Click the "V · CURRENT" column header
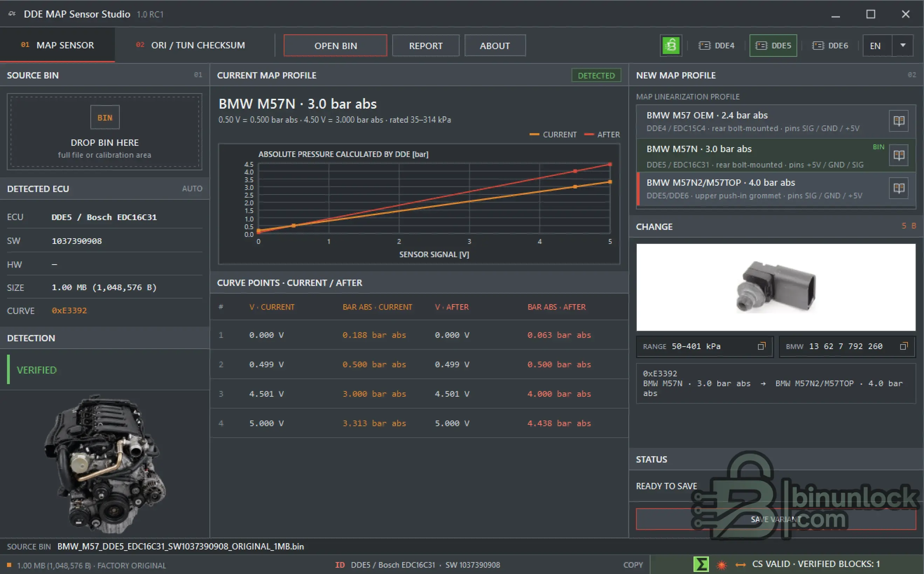The width and height of the screenshot is (924, 574). pyautogui.click(x=272, y=307)
